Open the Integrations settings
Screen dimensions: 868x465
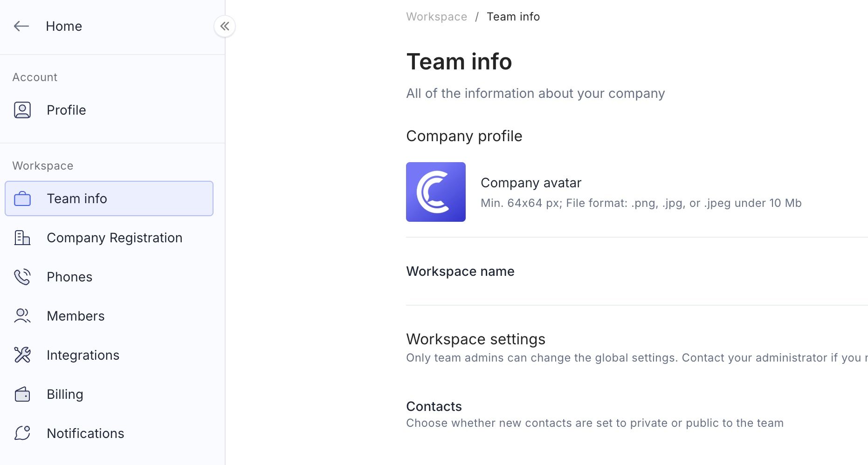[83, 355]
